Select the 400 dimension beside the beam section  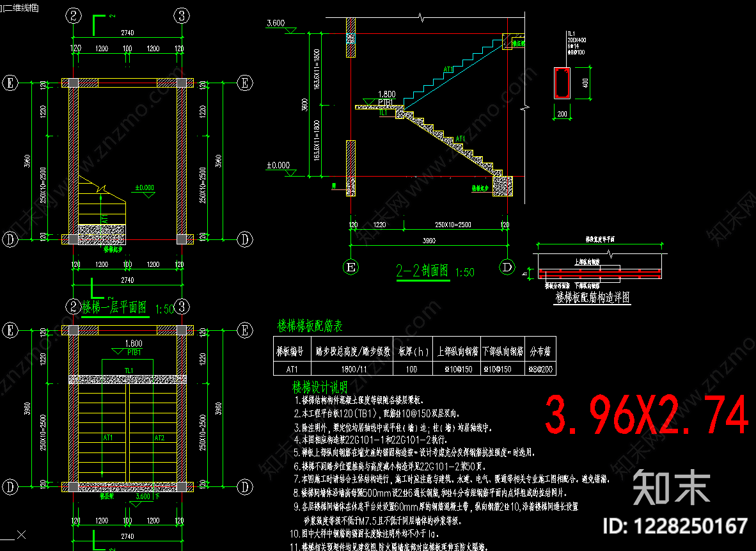pyautogui.click(x=586, y=83)
